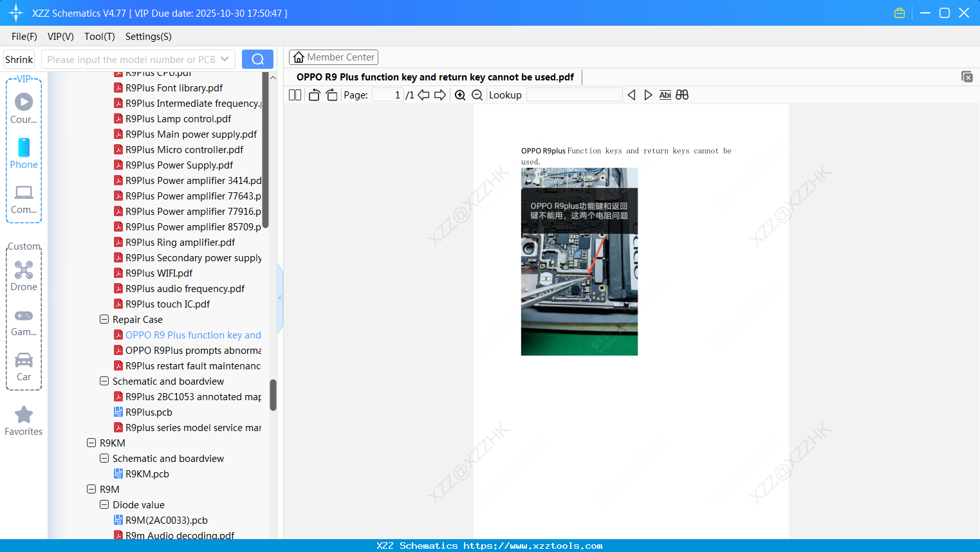Collapse the R9KM tree section
The height and width of the screenshot is (552, 980).
pos(91,443)
